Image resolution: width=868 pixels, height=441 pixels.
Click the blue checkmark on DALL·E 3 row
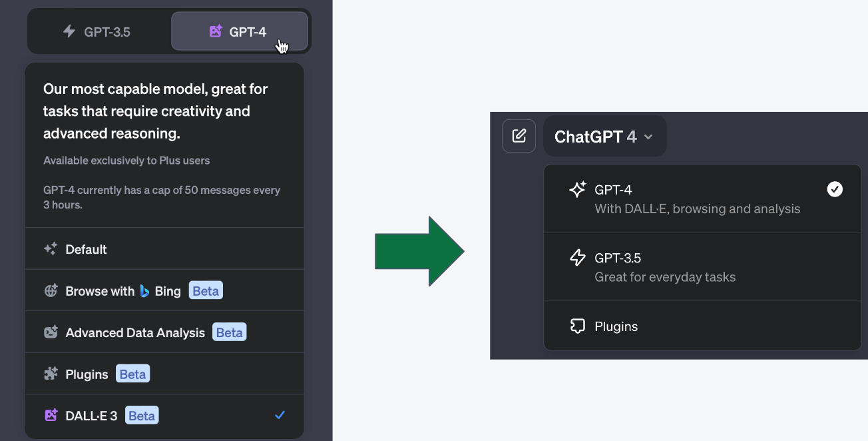pos(280,415)
